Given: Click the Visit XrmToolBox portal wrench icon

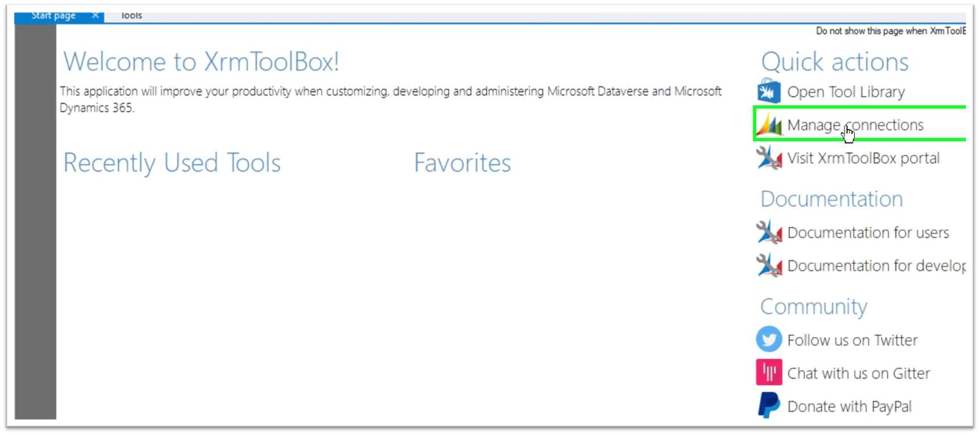Looking at the screenshot, I should coord(769,158).
